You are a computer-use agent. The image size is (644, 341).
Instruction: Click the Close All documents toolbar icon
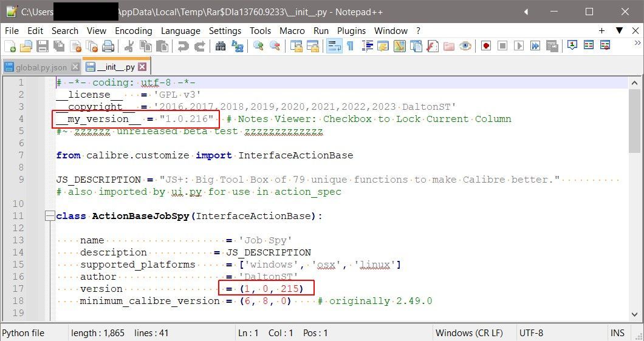pyautogui.click(x=92, y=46)
